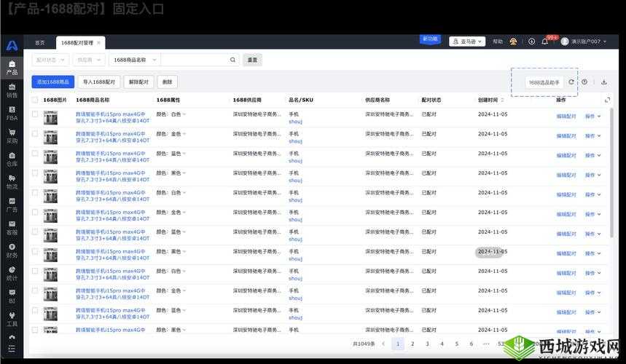Click 编辑配对 link in first row
This screenshot has width=626, height=364.
click(x=566, y=116)
